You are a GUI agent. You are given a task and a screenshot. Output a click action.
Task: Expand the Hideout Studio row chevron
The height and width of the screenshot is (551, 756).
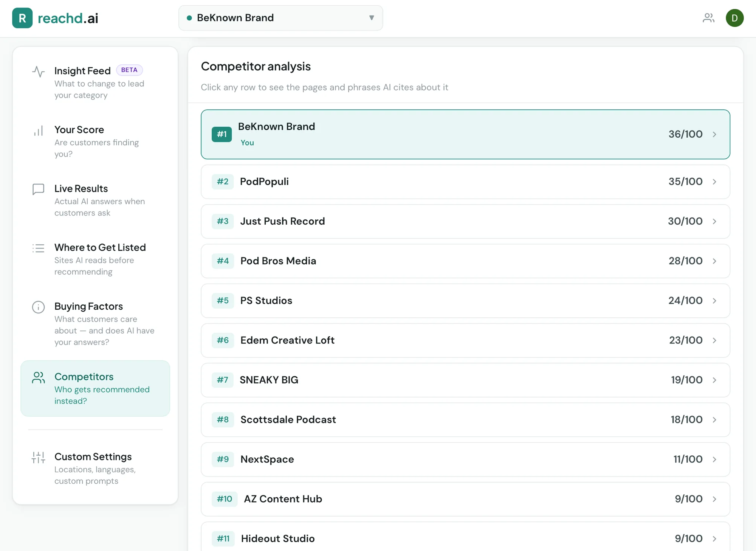pyautogui.click(x=714, y=539)
